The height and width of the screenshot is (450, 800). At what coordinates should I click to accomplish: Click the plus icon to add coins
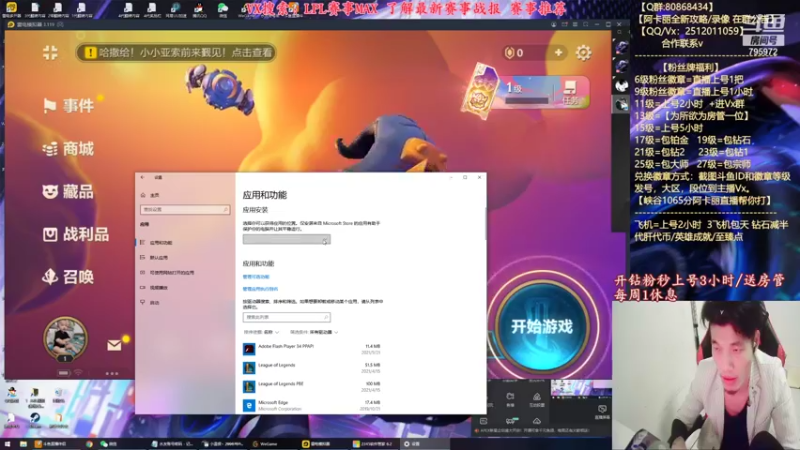[558, 53]
